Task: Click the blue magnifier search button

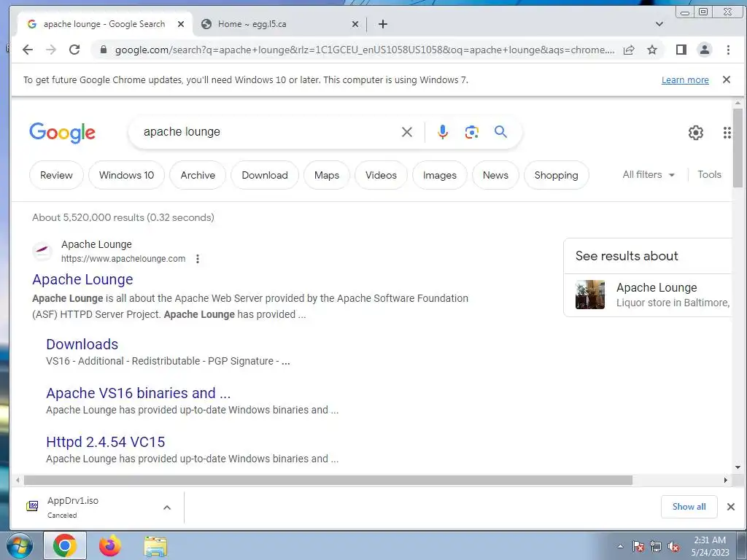Action: pos(500,131)
